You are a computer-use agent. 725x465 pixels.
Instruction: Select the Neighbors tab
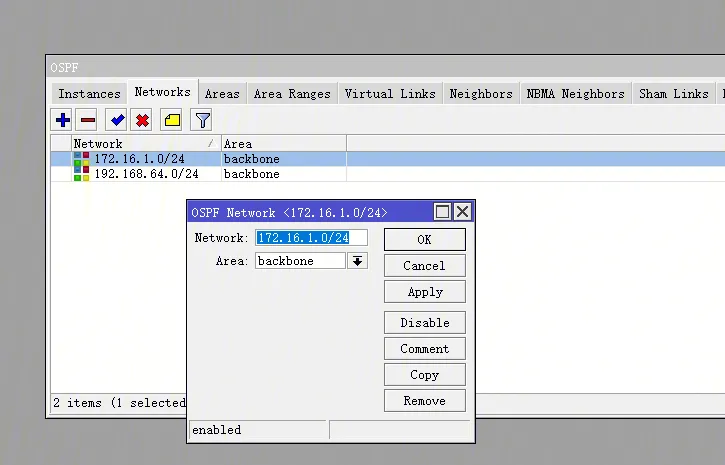pos(480,94)
